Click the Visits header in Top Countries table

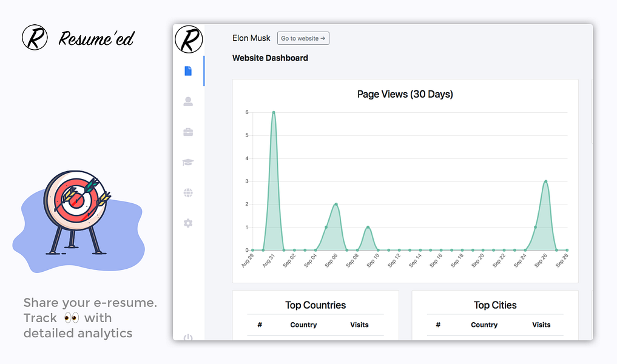359,325
